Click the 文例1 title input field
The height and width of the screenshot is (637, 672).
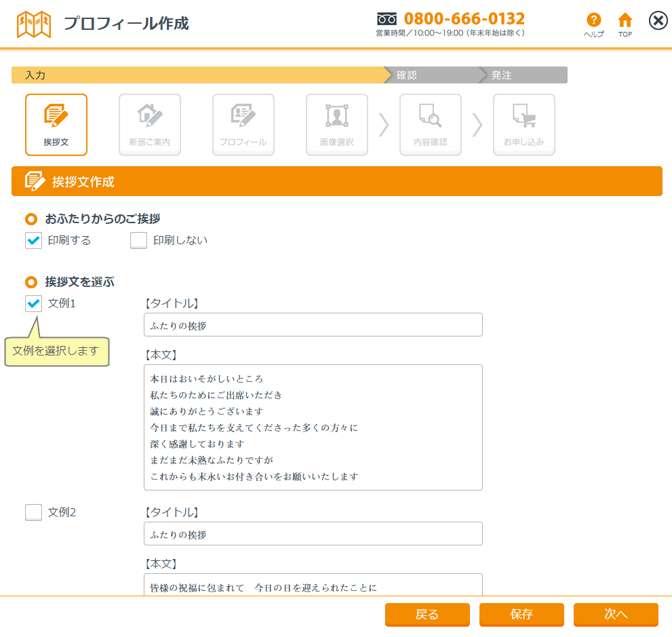click(x=313, y=325)
